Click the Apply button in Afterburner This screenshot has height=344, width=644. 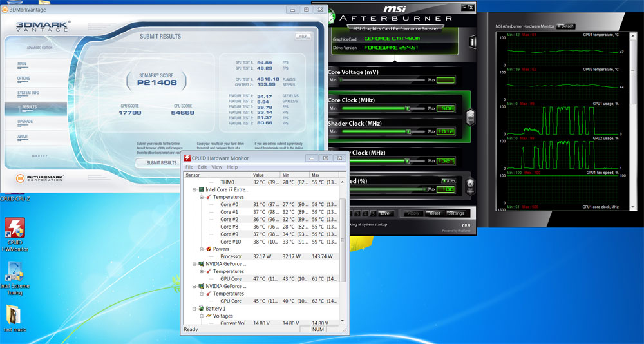click(413, 213)
